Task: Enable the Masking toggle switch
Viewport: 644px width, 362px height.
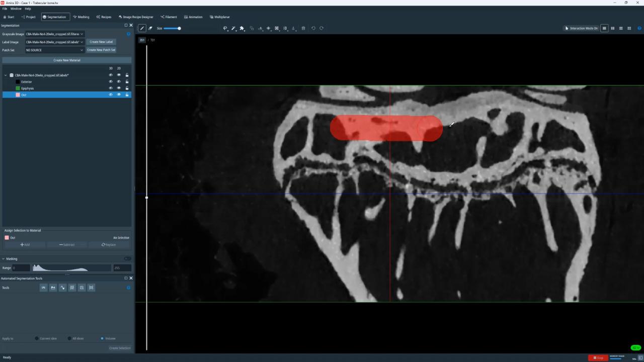Action: (x=127, y=259)
